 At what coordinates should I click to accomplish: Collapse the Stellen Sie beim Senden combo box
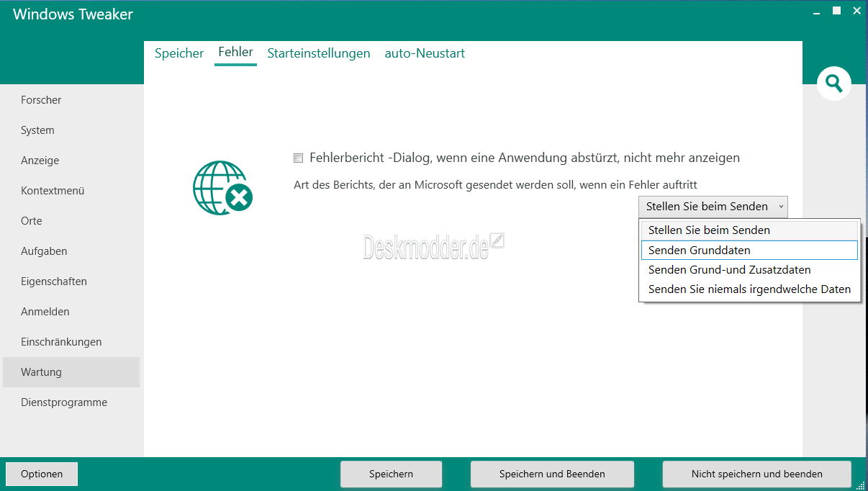[713, 207]
